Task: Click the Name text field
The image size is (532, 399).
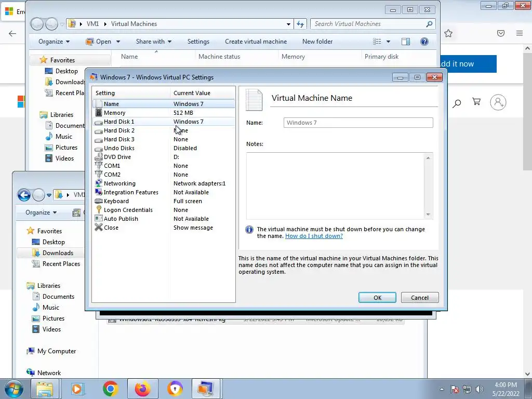Action: (x=358, y=123)
